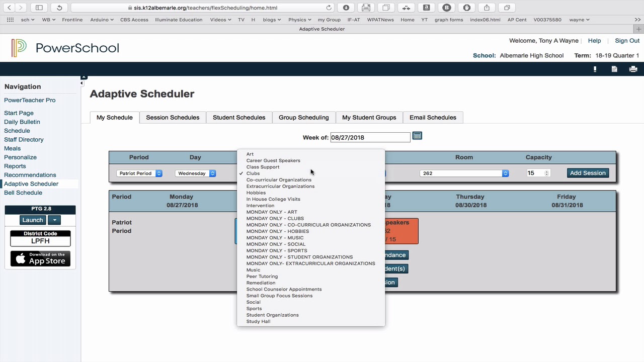Collapse navigation panel with left arrow

[x=82, y=83]
